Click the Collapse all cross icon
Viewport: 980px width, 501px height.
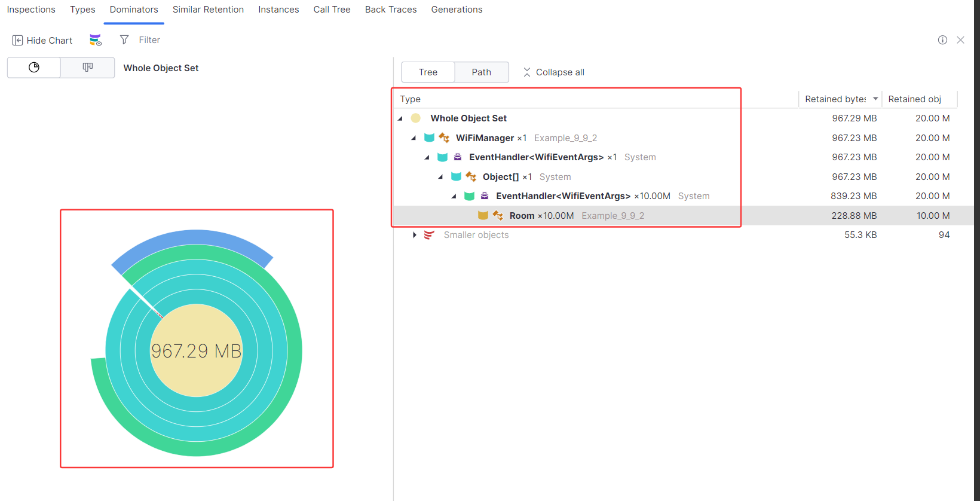click(527, 72)
